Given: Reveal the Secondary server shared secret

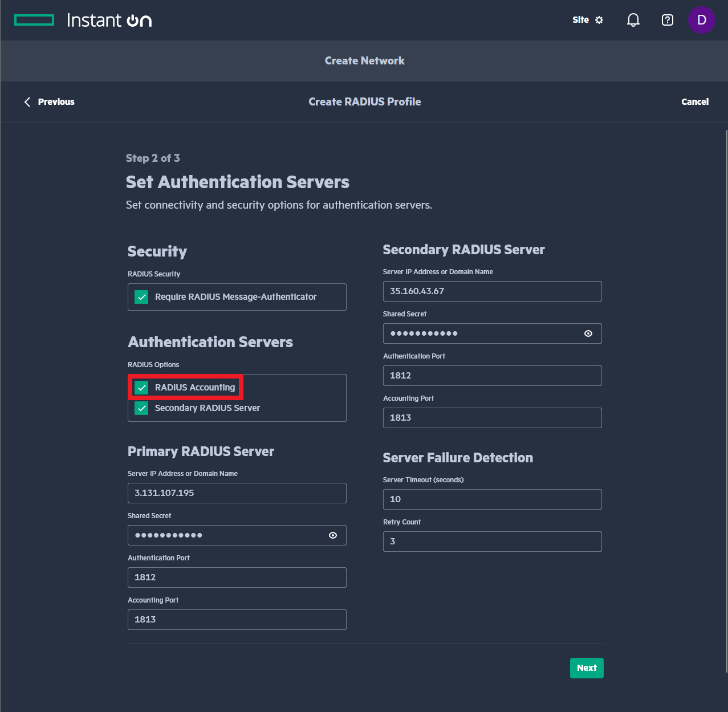Looking at the screenshot, I should click(588, 333).
